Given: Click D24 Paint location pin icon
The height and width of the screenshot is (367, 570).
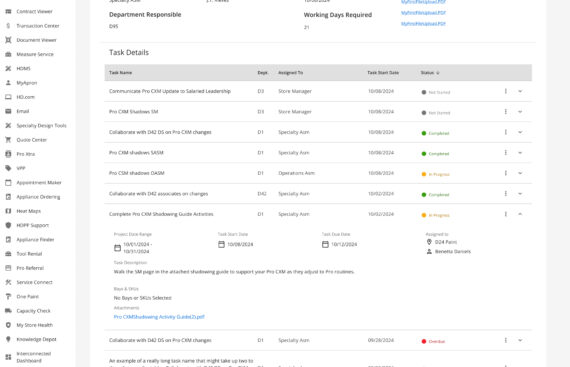Looking at the screenshot, I should click(429, 242).
